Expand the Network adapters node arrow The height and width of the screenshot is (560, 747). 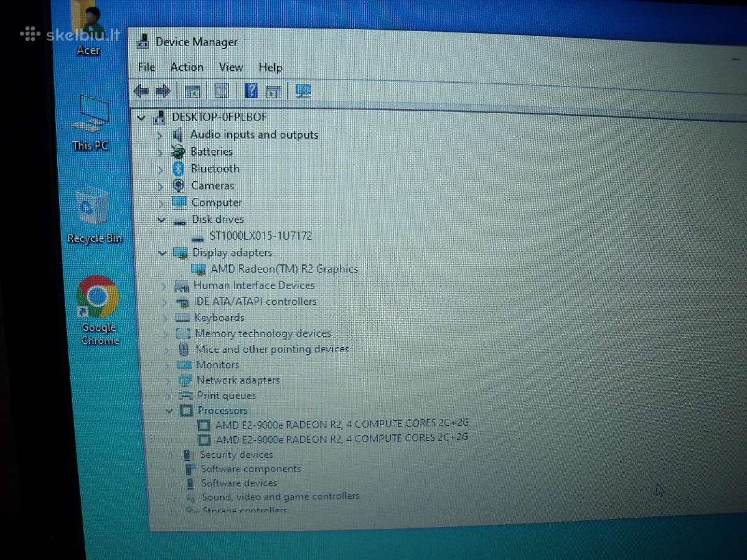point(167,380)
